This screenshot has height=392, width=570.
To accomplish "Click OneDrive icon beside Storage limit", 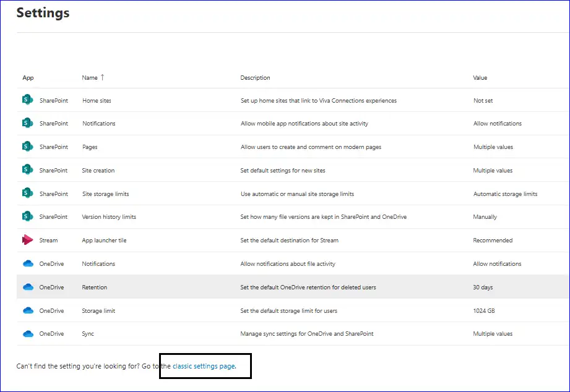I will click(27, 310).
